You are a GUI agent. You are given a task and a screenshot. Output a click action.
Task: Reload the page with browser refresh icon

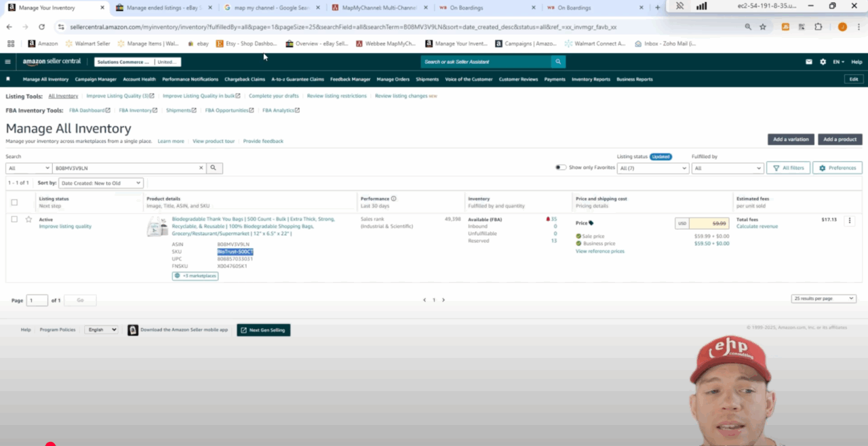41,27
